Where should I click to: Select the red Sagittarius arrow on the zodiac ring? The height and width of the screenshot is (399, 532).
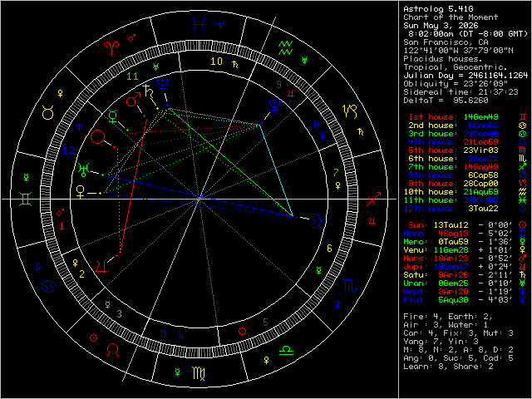click(373, 199)
